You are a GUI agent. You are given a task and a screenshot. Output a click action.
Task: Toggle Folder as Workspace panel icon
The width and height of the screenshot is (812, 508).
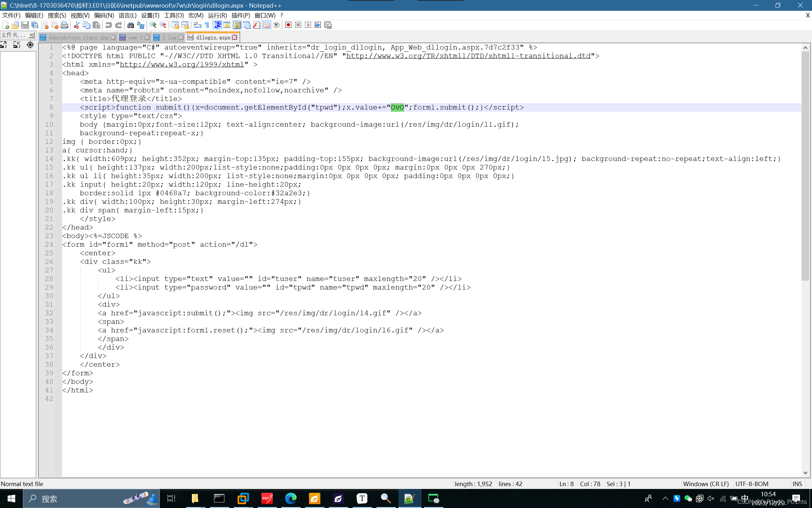tap(266, 25)
